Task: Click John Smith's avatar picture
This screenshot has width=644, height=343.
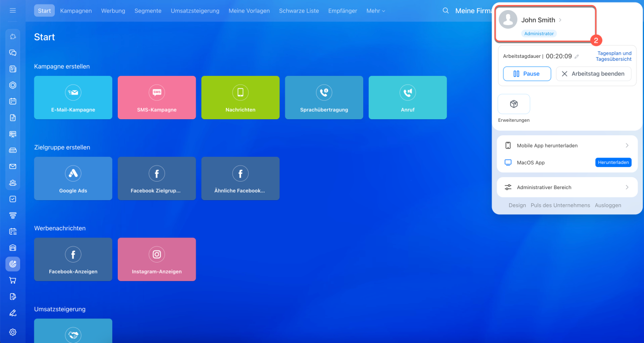Action: click(x=508, y=20)
